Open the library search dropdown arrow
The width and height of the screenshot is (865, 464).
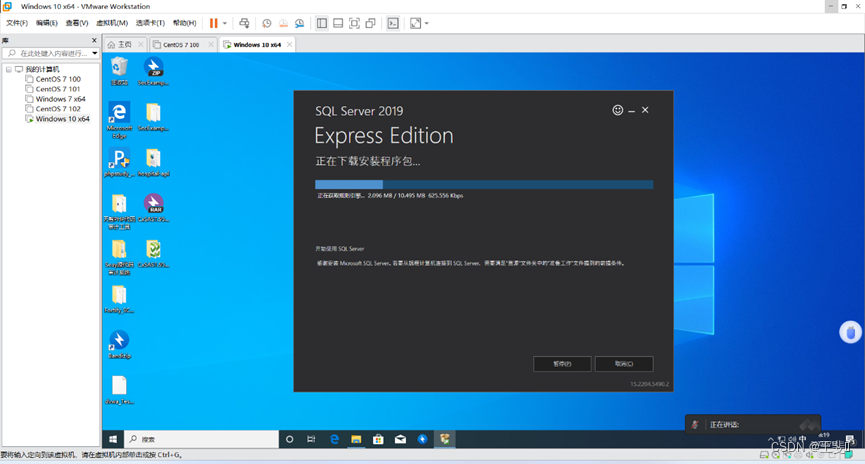tap(95, 54)
